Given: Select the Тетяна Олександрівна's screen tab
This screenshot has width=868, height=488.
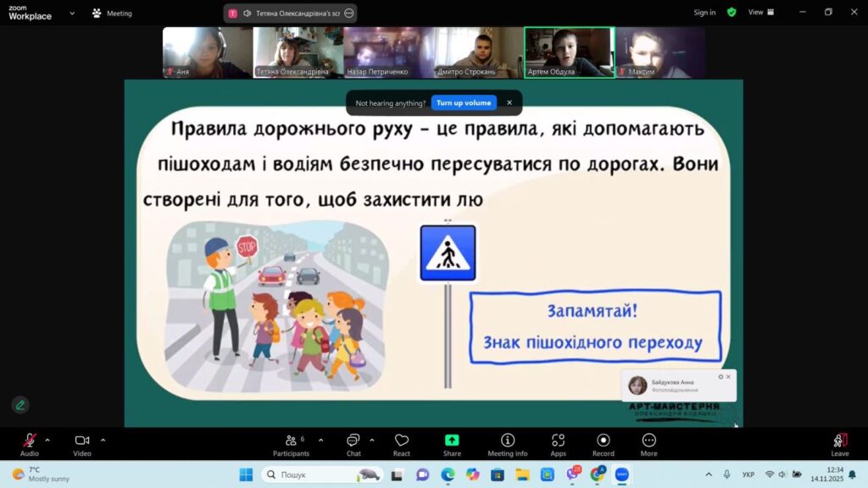Looking at the screenshot, I should tap(290, 14).
